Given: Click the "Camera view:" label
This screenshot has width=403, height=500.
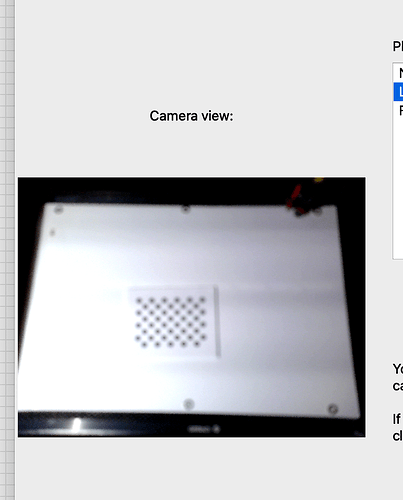Looking at the screenshot, I should (x=191, y=116).
